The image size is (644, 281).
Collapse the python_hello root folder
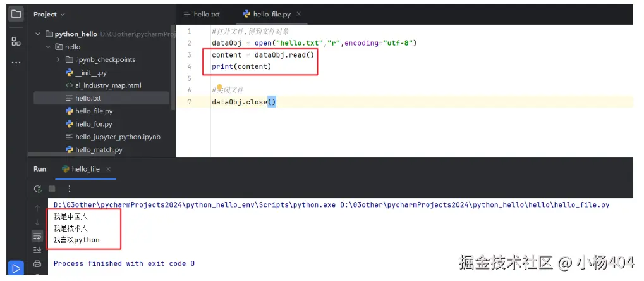[x=38, y=34]
